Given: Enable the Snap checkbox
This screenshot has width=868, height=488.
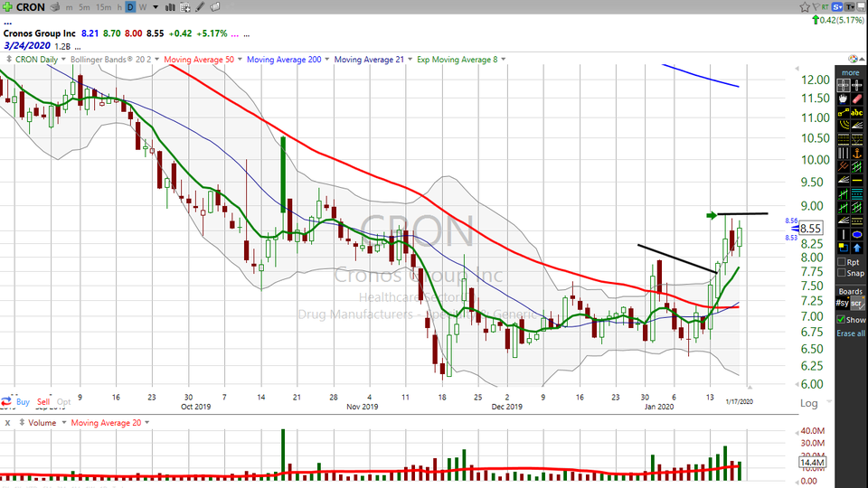Looking at the screenshot, I should point(842,273).
